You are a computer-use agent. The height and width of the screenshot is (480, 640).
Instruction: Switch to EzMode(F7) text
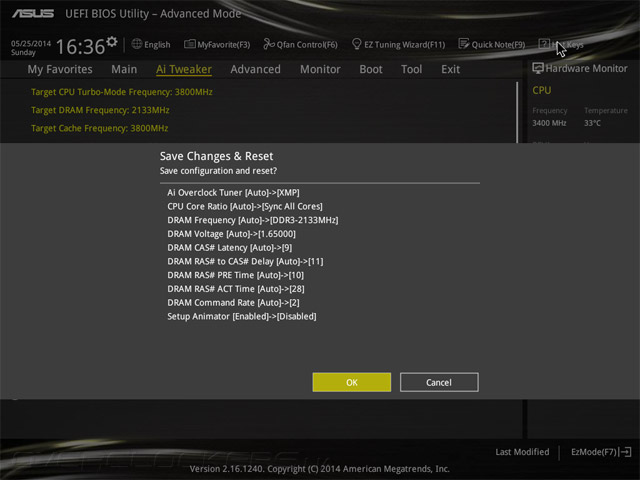(x=594, y=452)
